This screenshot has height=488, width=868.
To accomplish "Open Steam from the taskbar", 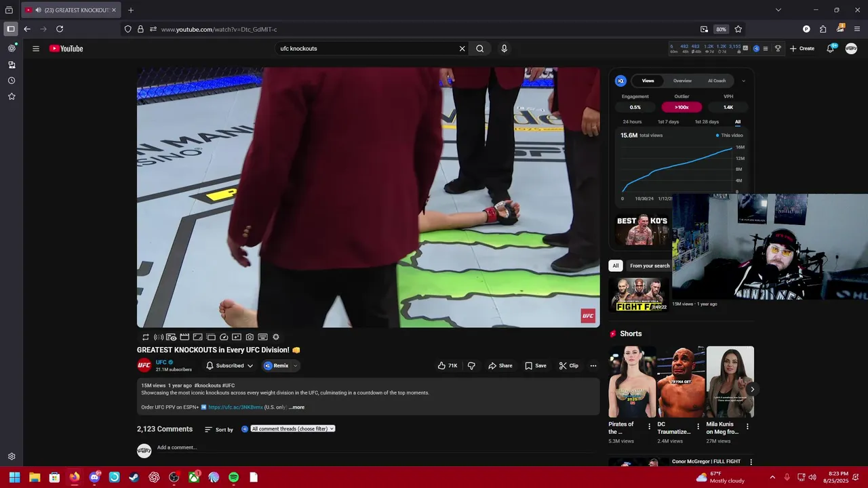I will click(134, 477).
